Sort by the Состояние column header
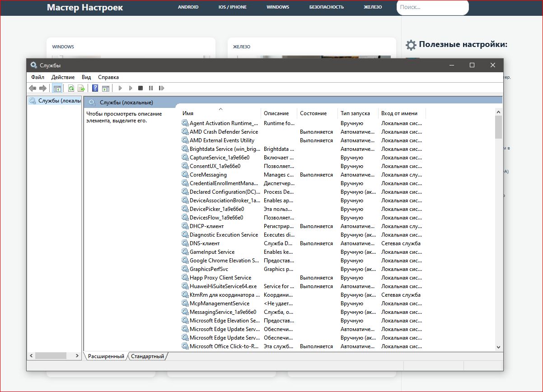This screenshot has width=543, height=392. pos(317,113)
